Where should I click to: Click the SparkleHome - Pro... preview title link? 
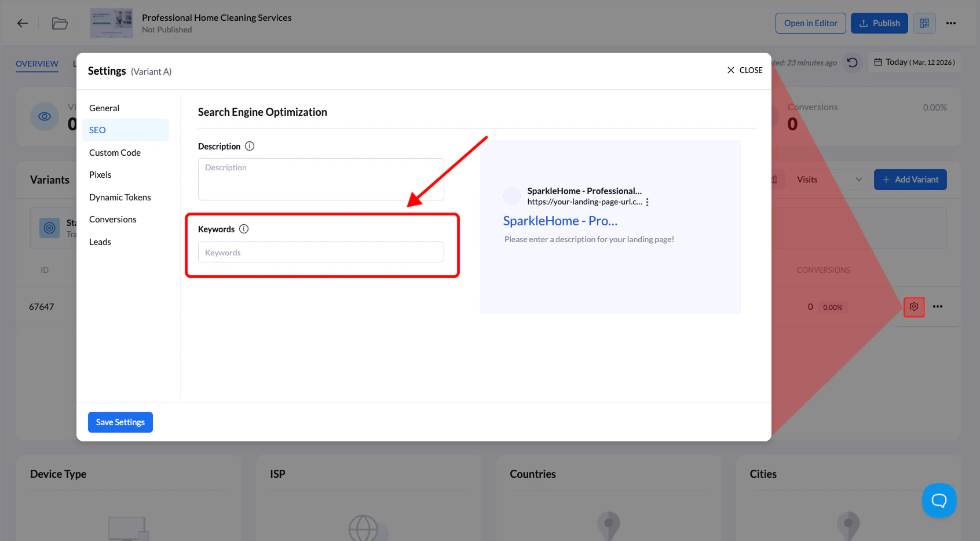(x=560, y=221)
